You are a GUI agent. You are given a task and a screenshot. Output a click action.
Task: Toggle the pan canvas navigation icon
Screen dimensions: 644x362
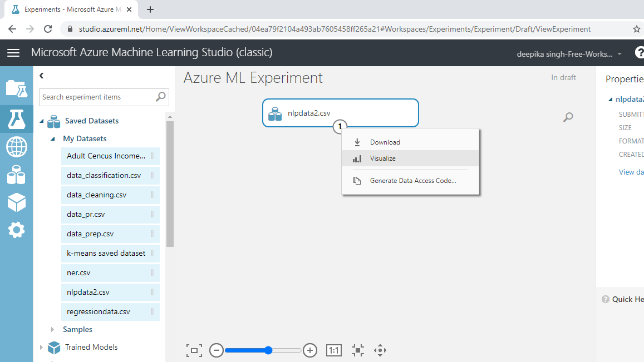tap(380, 350)
